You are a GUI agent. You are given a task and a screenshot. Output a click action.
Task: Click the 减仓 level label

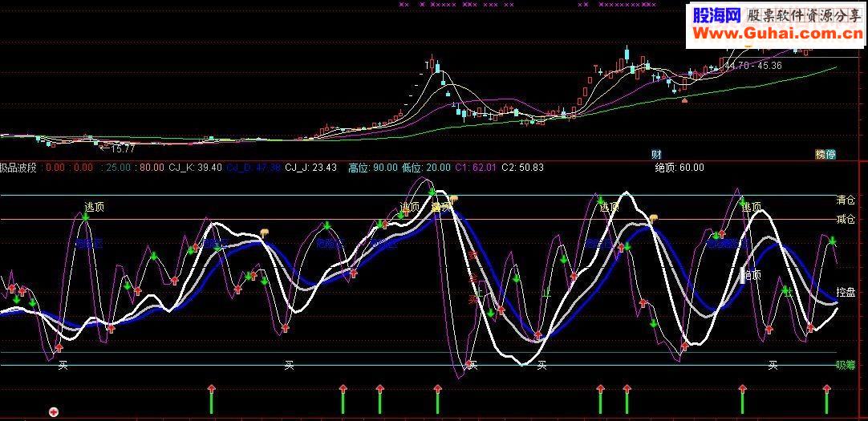[x=846, y=220]
